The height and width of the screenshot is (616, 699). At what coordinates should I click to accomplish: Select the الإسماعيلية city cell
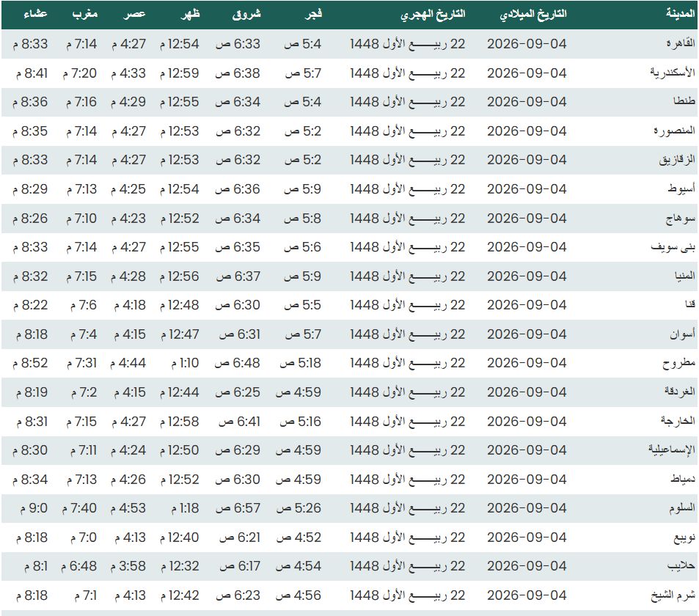(x=672, y=450)
